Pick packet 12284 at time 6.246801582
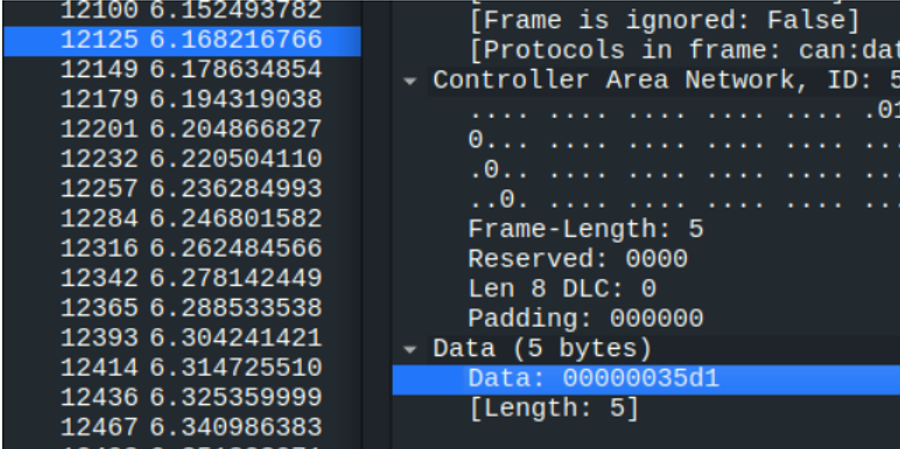The height and width of the screenshot is (449, 900). coord(190,218)
